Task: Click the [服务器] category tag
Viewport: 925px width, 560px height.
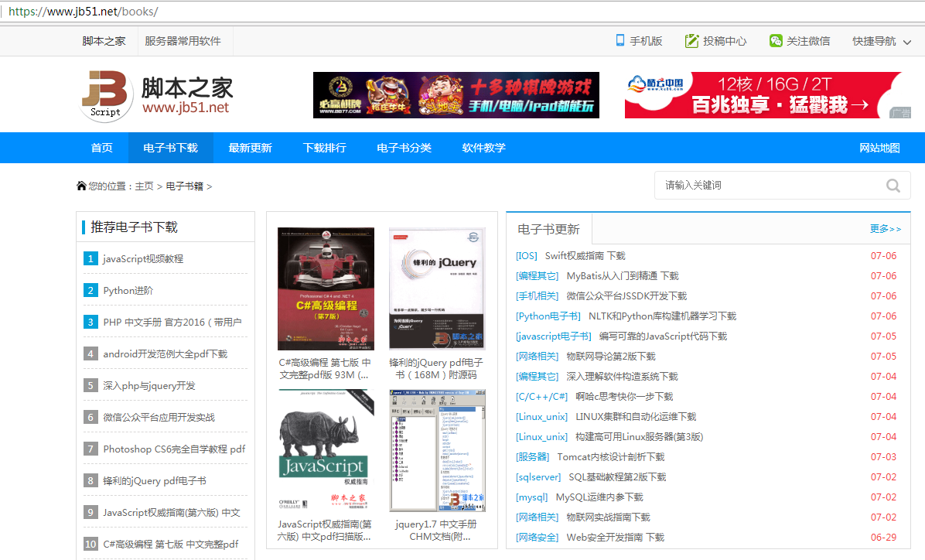Action: click(532, 456)
